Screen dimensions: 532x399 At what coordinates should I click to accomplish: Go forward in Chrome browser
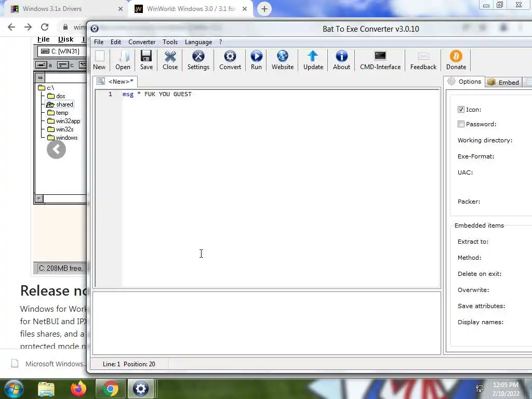click(28, 27)
